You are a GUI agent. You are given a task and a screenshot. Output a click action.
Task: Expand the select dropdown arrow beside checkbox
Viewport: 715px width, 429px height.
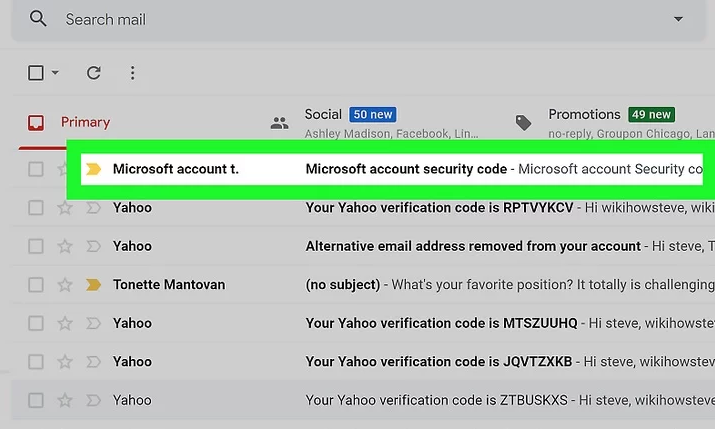(x=55, y=72)
